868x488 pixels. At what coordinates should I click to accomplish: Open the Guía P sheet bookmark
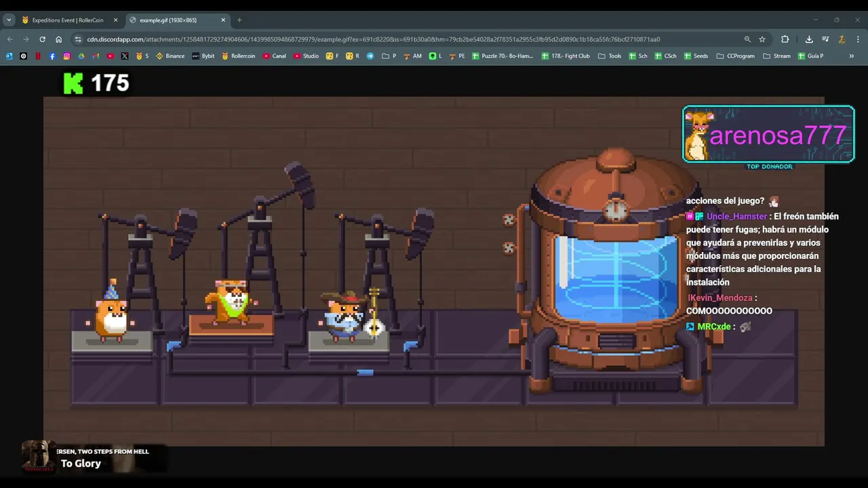click(x=811, y=56)
